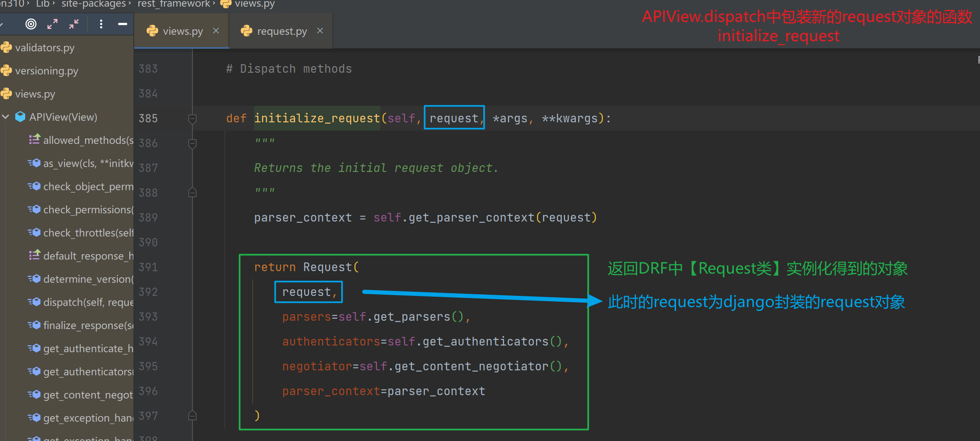The image size is (980, 441).
Task: Click the fold end marker at line 388
Action: click(x=192, y=192)
